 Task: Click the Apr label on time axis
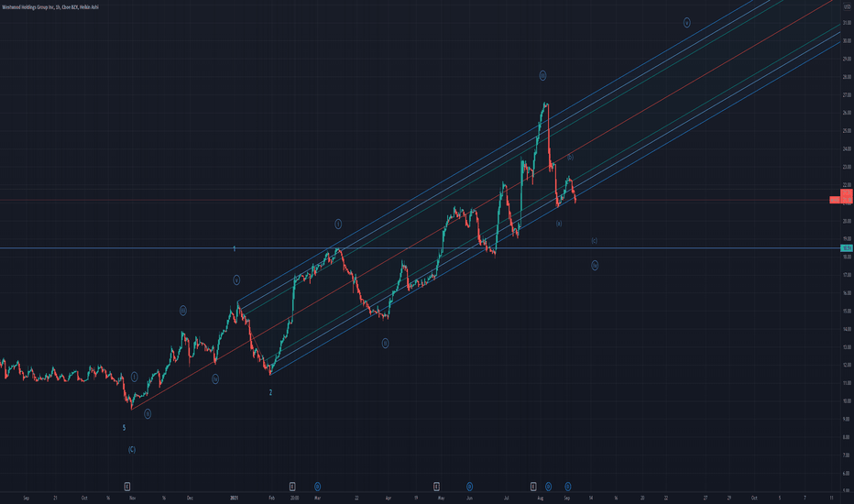[389, 498]
